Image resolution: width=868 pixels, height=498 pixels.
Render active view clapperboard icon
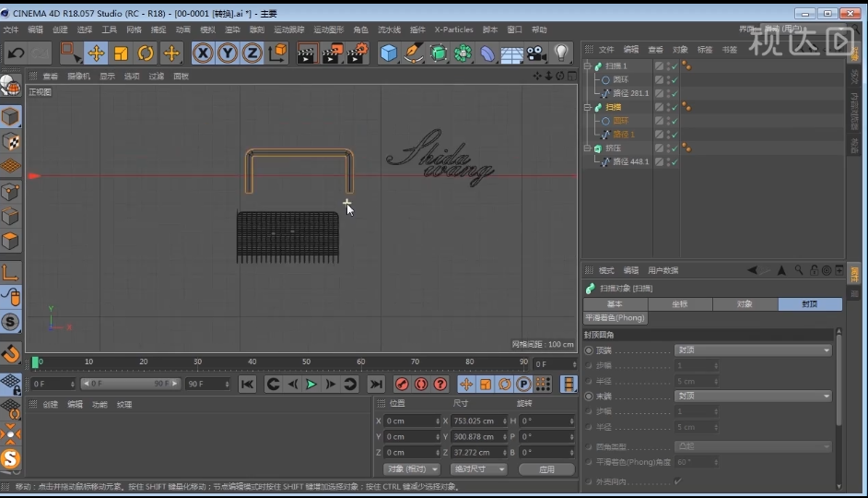tap(307, 53)
